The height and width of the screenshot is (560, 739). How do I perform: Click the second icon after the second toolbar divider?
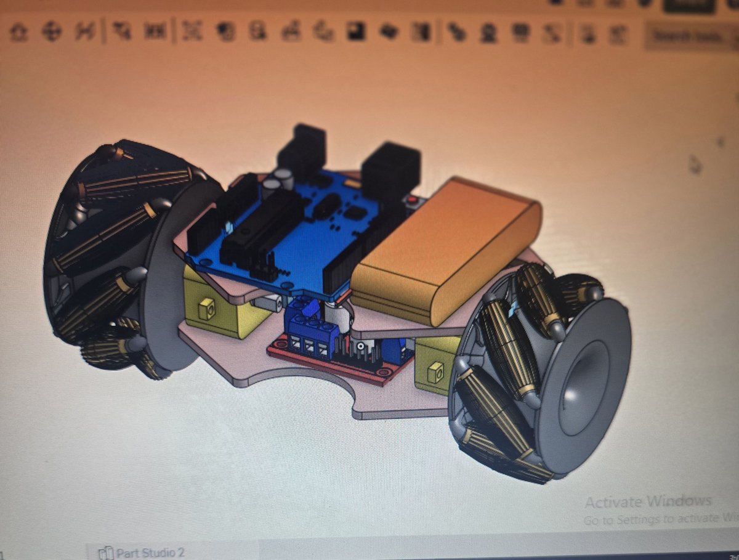tap(225, 31)
